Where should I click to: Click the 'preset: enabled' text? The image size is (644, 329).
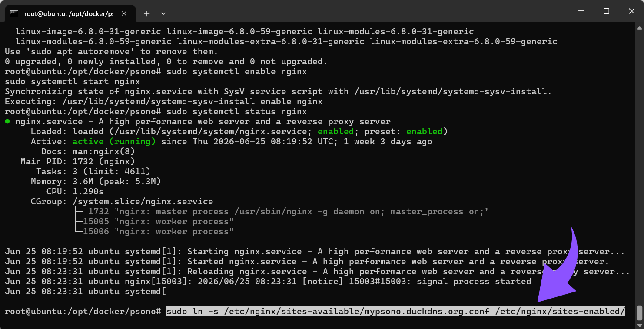coord(404,131)
